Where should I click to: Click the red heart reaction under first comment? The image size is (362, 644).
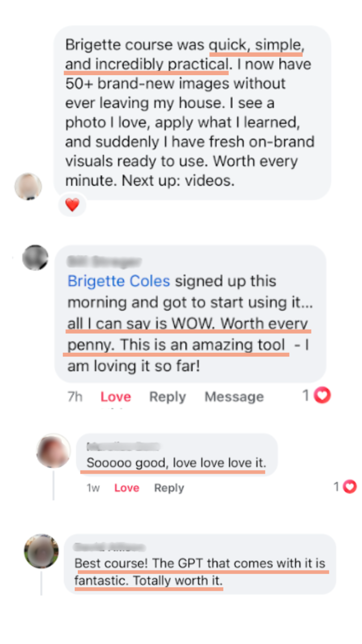[x=72, y=205]
